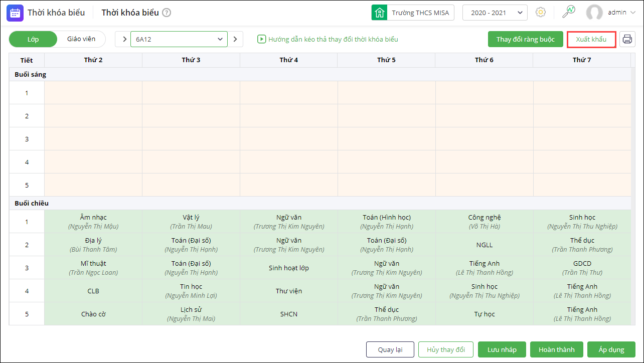Image resolution: width=644 pixels, height=363 pixels.
Task: Select the Âm nhạc lesson cell on Thứ 2
Action: pos(93,222)
